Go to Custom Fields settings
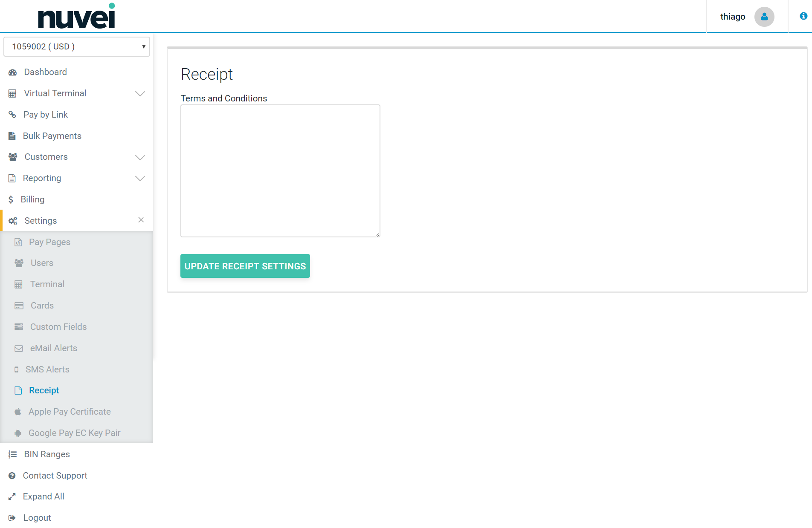This screenshot has height=528, width=812. click(x=58, y=327)
